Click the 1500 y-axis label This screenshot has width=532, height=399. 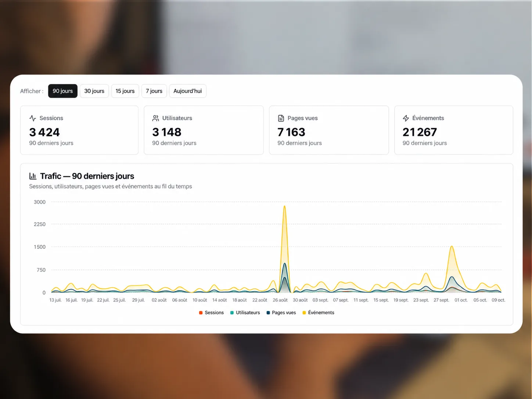40,247
